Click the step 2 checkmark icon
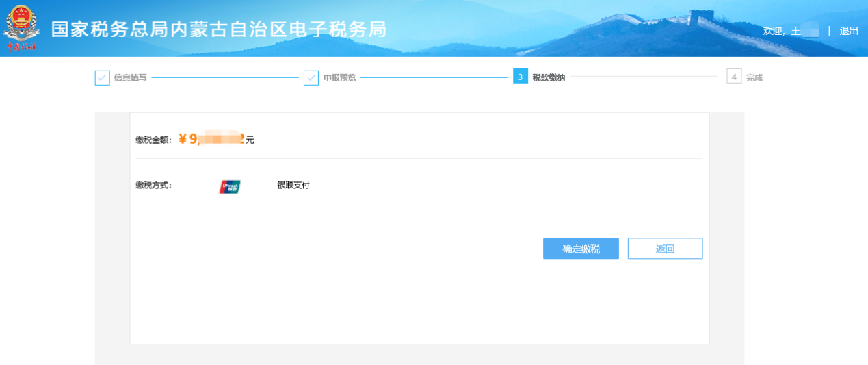Screen dimensions: 868x365 point(311,77)
